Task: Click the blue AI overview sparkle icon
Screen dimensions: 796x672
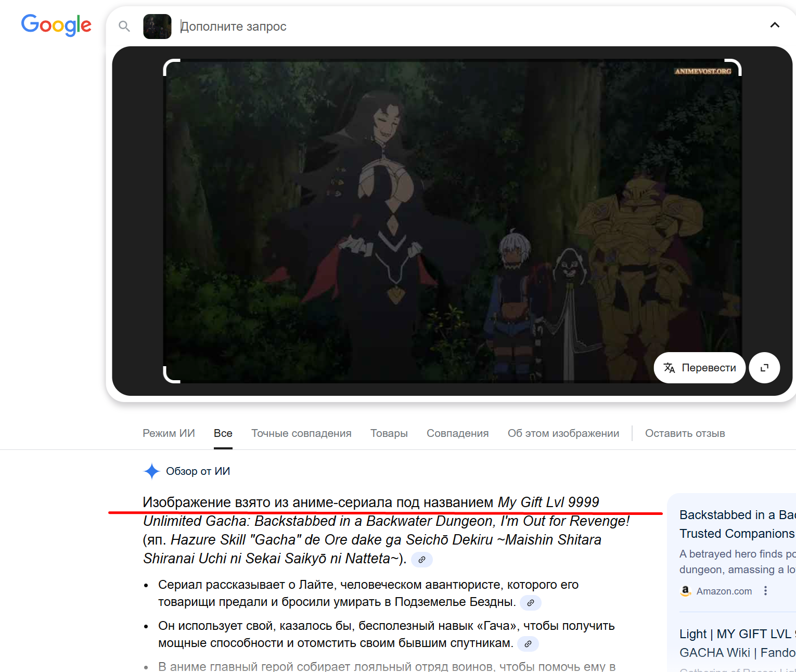Action: 151,471
